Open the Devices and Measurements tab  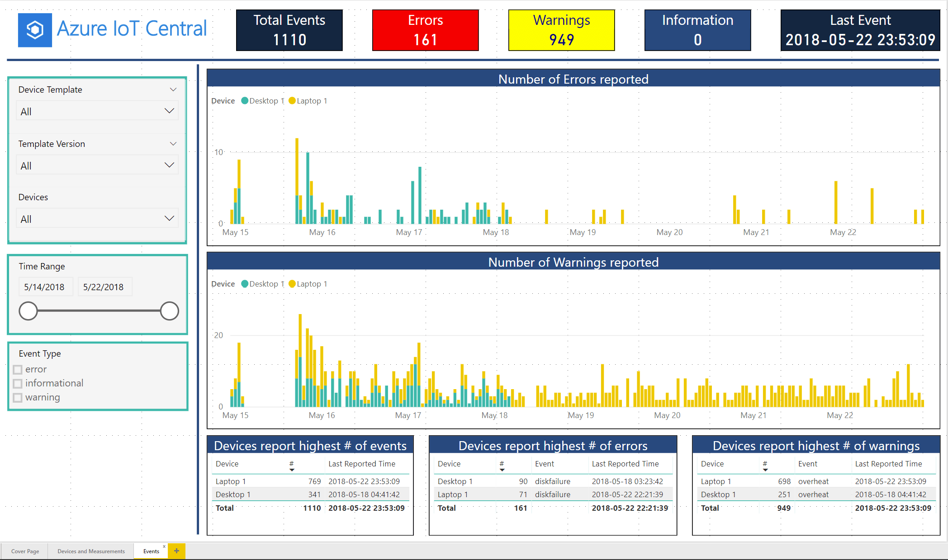click(90, 551)
